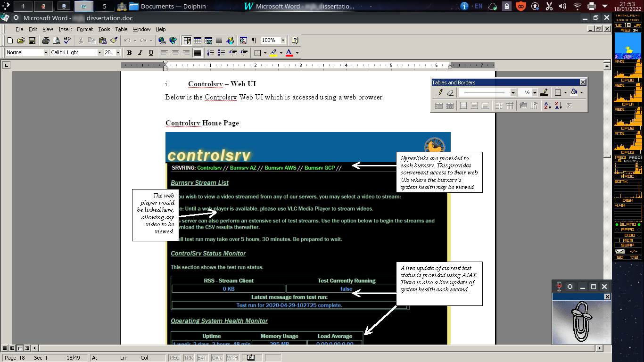Click the yellow highlight color button

point(273,52)
